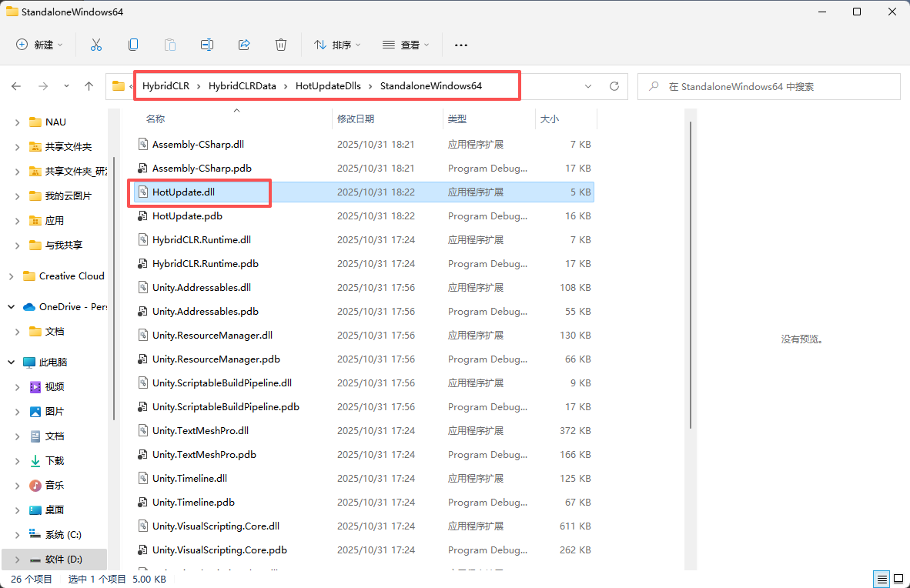Expand the Creative Cloud tree node
Screen dimensions: 910x588
click(x=11, y=276)
